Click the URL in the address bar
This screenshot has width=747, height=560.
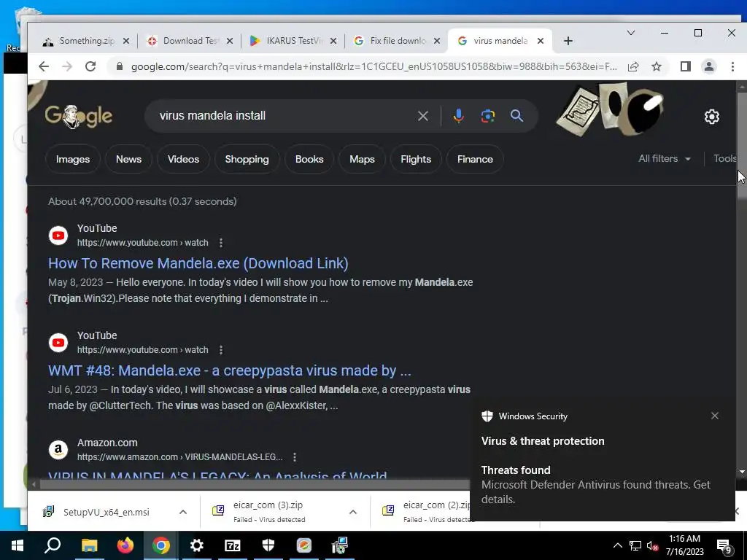pos(374,66)
